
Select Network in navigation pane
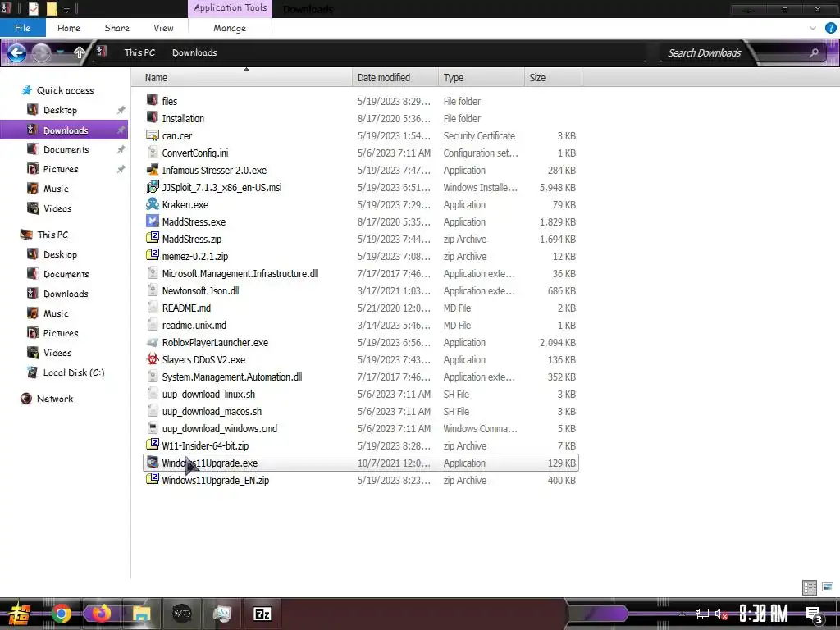[x=55, y=399]
